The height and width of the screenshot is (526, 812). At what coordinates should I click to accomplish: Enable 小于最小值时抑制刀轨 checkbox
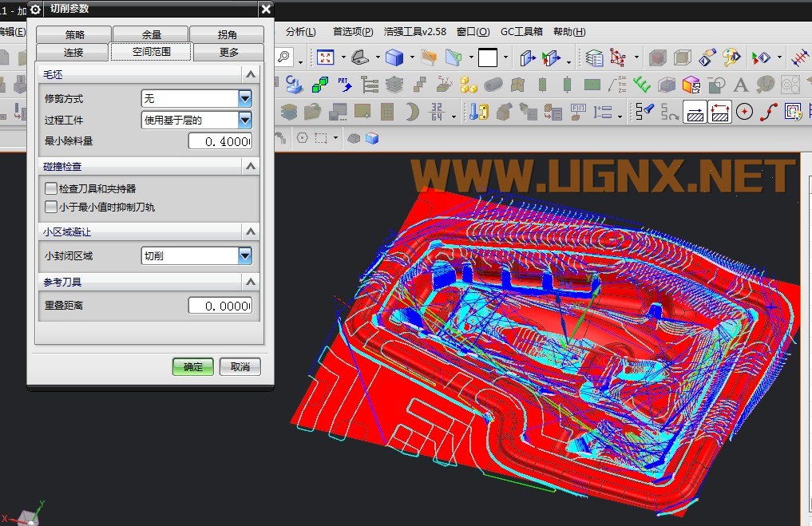click(51, 207)
